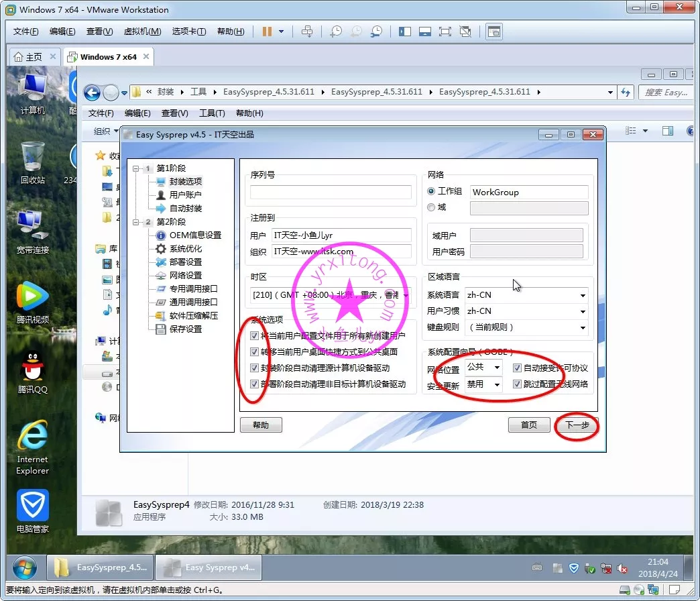
Task: Click the 序列号 serial number input field
Action: tap(331, 193)
